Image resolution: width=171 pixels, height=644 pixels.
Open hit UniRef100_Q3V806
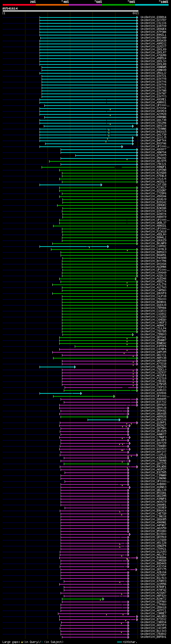(x=153, y=393)
